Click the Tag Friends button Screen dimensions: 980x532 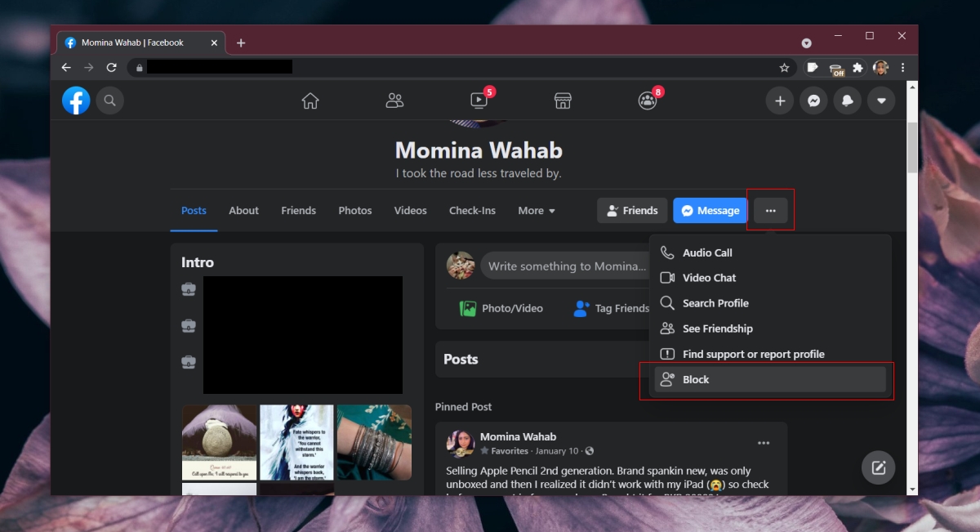click(x=611, y=308)
